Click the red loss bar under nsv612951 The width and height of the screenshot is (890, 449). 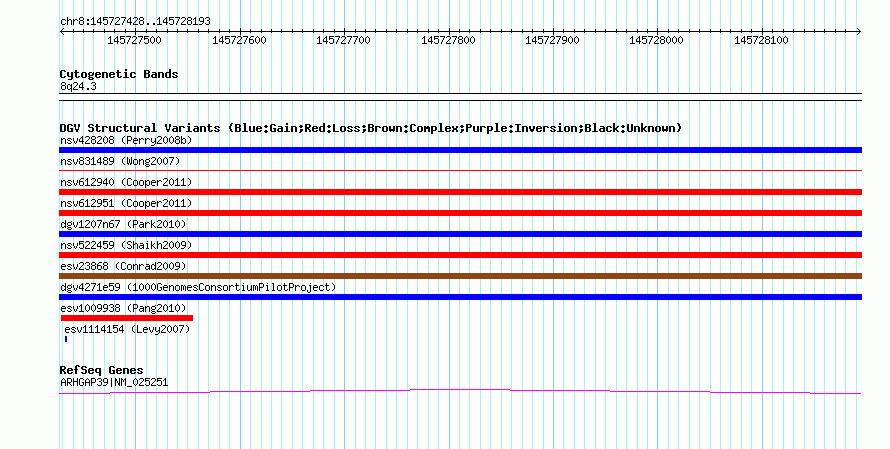(x=460, y=213)
